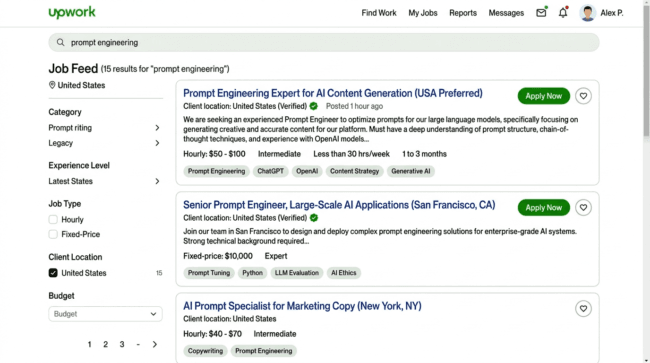
Task: Uncheck the United States client location
Action: pyautogui.click(x=53, y=273)
